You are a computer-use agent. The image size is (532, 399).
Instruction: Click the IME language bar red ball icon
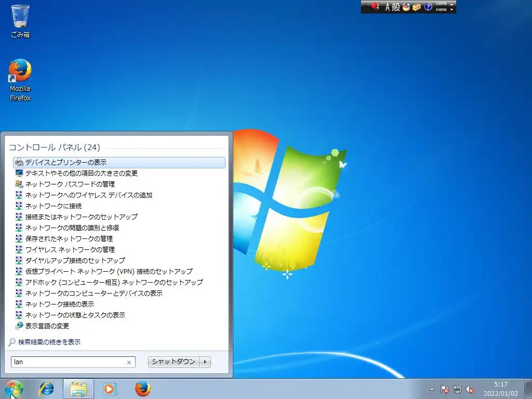pos(375,7)
